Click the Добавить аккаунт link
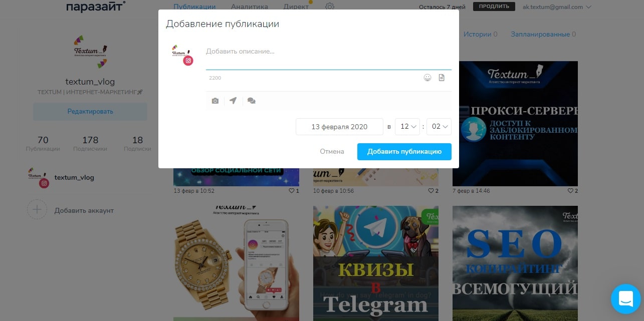Viewport: 644px width, 321px height. (x=84, y=210)
